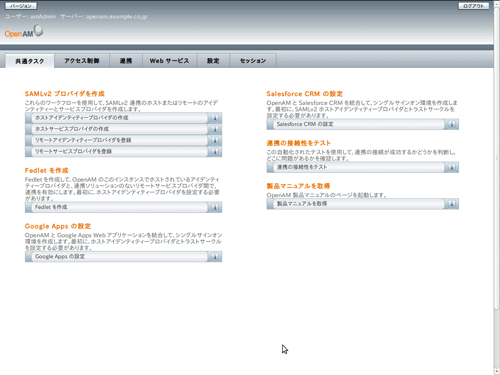500x375 pixels.
Task: Switch to the Web サービス tab
Action: 169,61
